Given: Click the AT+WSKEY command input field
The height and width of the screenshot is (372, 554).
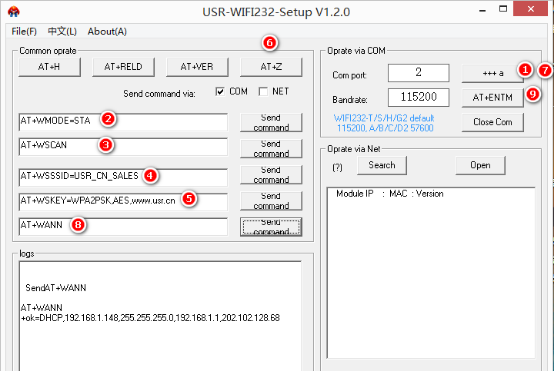Looking at the screenshot, I should tap(123, 202).
